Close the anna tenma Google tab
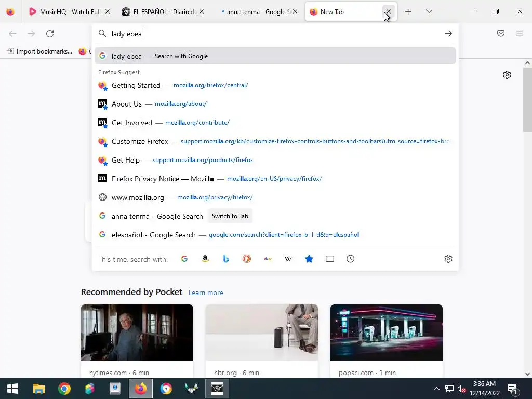The width and height of the screenshot is (532, 399). tap(295, 12)
